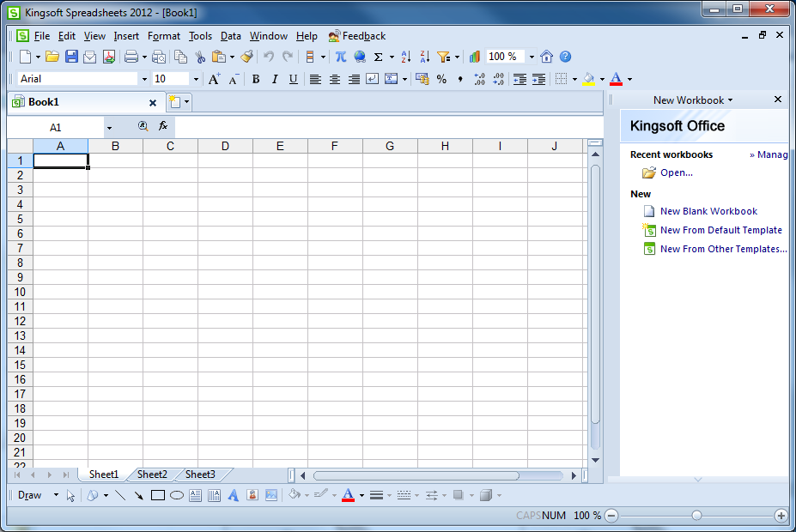This screenshot has height=532, width=796.
Task: Toggle Italic formatting
Action: (275, 79)
